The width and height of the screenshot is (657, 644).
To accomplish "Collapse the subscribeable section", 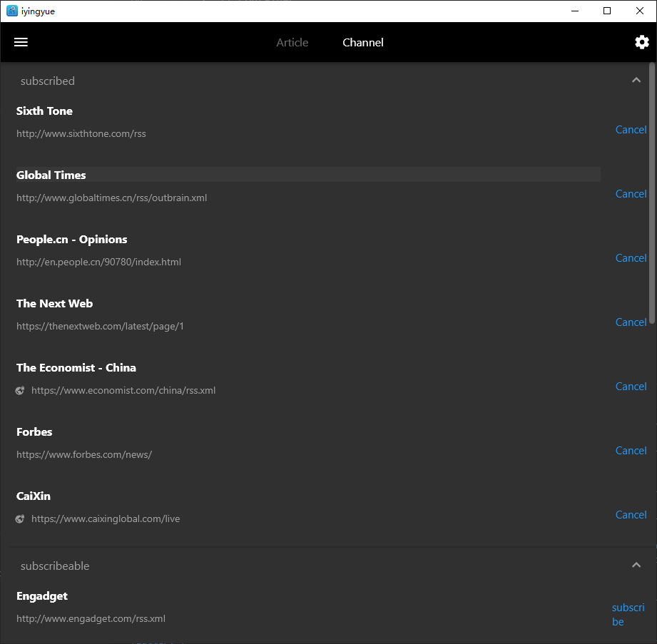I will coord(636,565).
